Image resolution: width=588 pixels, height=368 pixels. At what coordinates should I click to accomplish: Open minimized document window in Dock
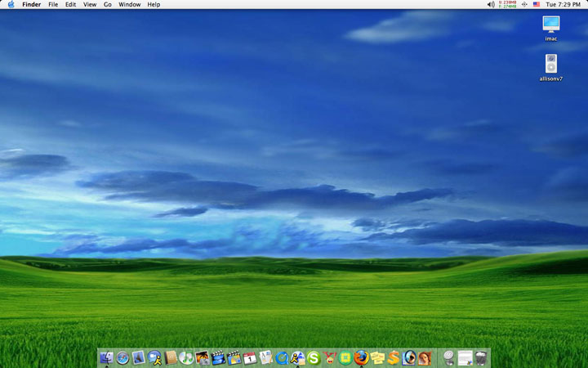pos(465,358)
